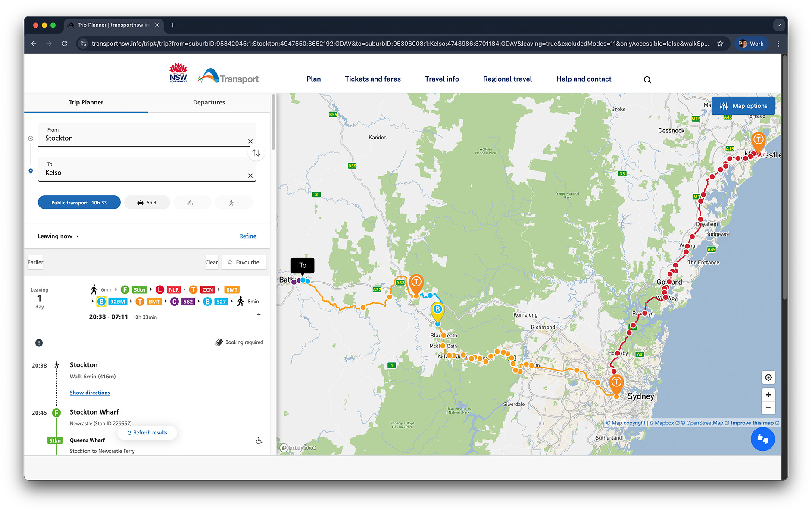The height and width of the screenshot is (512, 812).
Task: Click the wheelchair accessibility icon at Queens Wharf
Action: click(259, 440)
